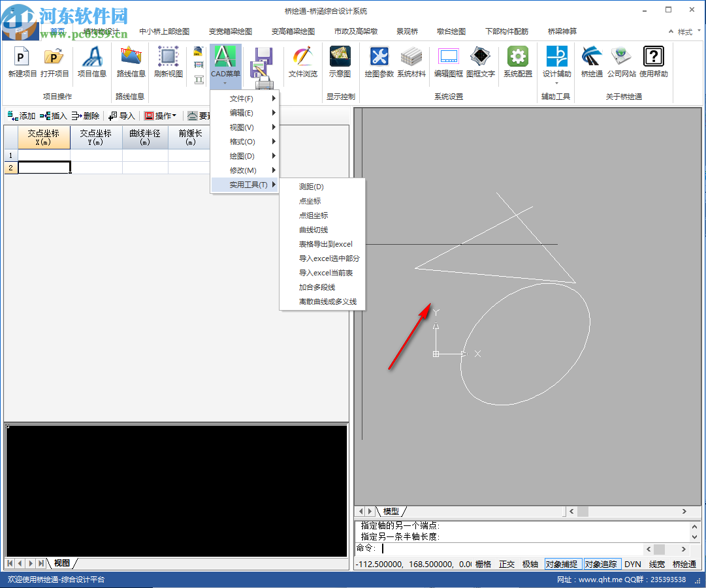Image resolution: width=706 pixels, height=588 pixels.
Task: Choose 导入excel选中部分 menu item
Action: [323, 258]
